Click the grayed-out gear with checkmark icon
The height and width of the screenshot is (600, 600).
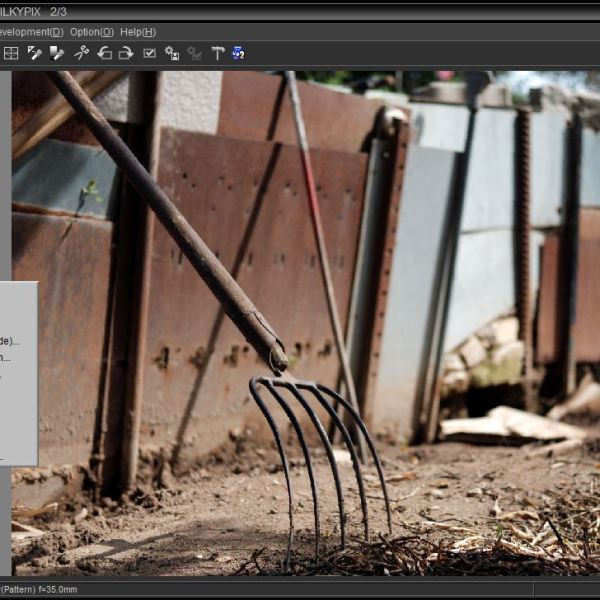[195, 53]
